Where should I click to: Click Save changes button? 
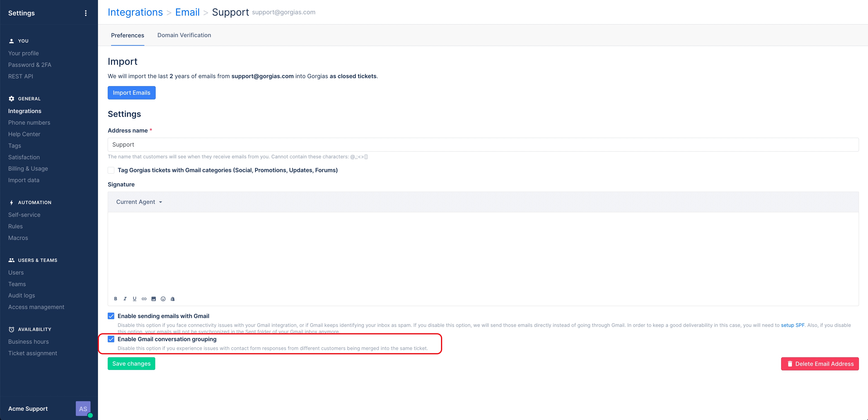click(131, 364)
